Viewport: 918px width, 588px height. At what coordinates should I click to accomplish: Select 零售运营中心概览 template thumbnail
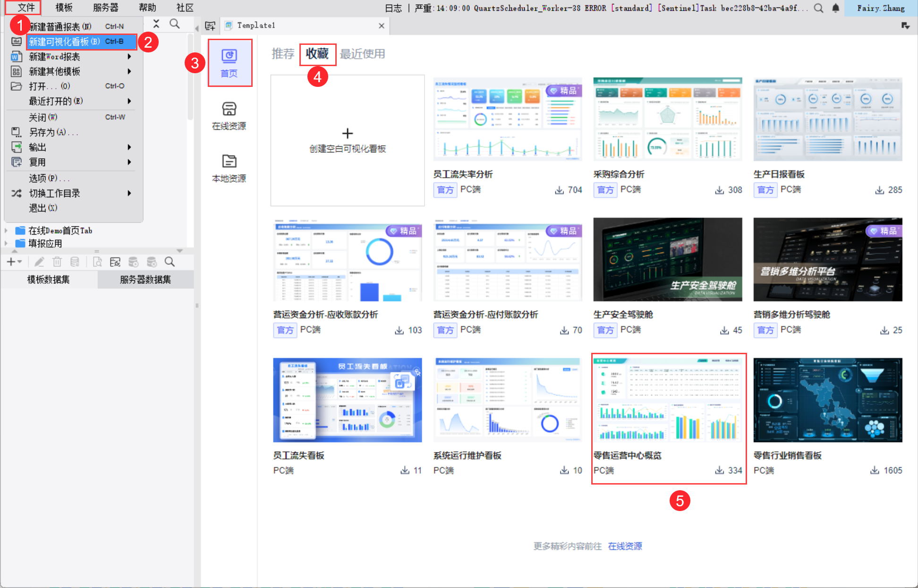668,400
